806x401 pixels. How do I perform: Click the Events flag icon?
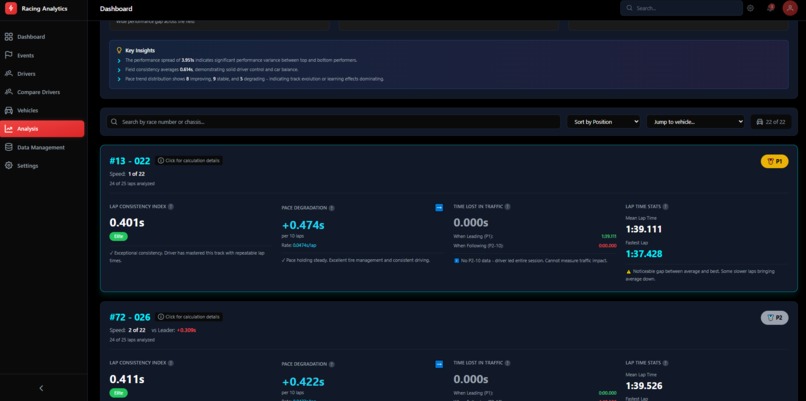(x=8, y=55)
